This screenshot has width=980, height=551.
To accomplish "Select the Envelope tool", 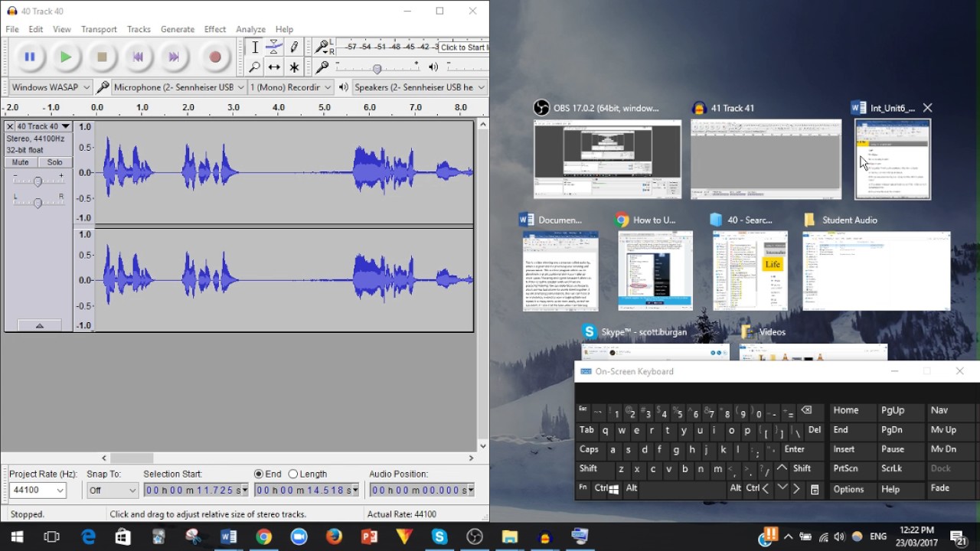I will [x=274, y=47].
